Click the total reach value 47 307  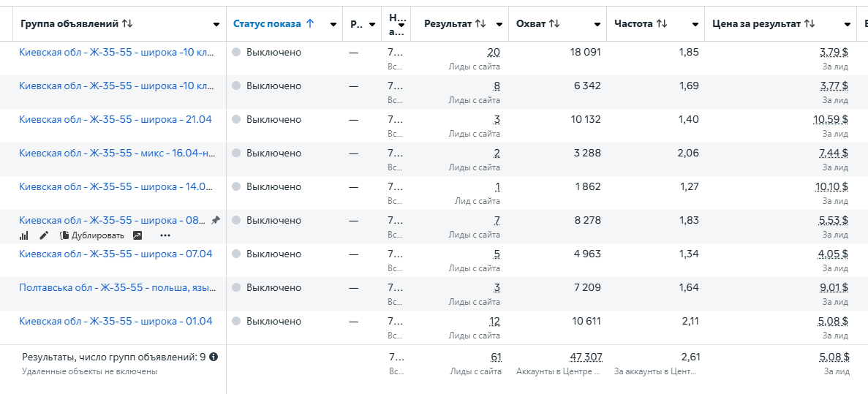click(586, 357)
